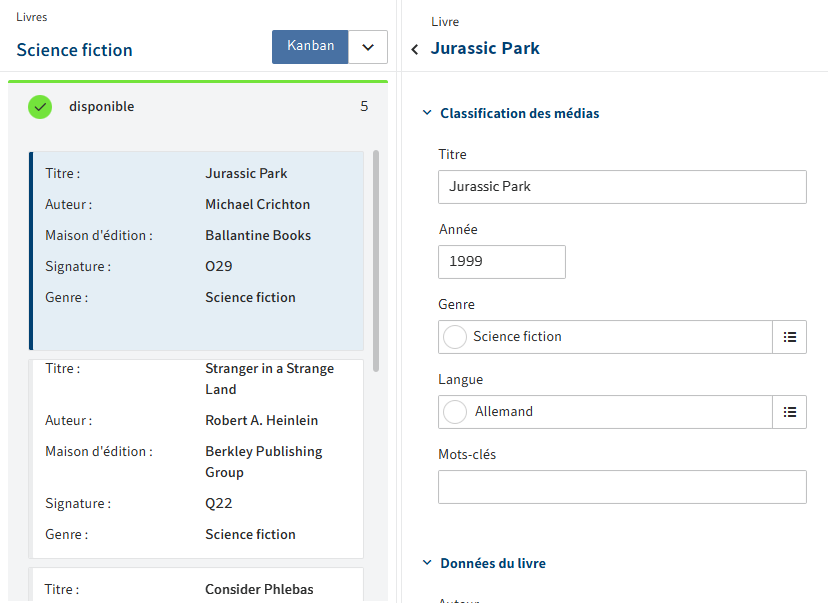Click the count 5 in disponible column

coord(364,107)
